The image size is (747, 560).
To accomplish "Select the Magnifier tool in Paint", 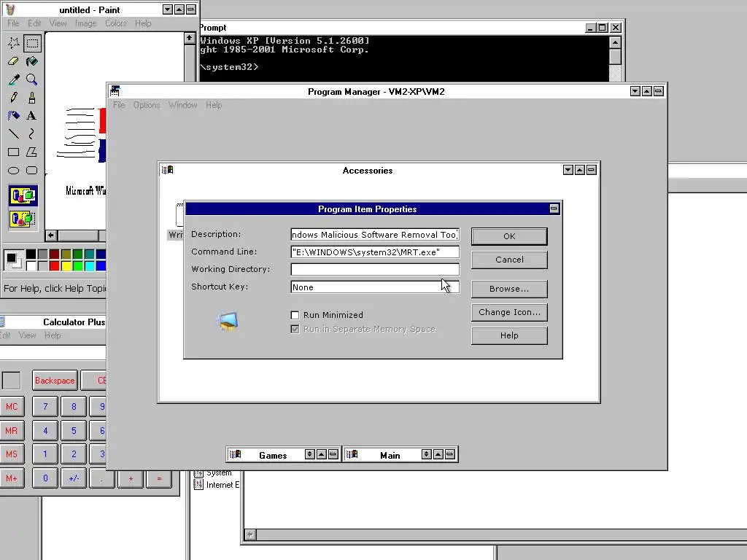I will tap(32, 79).
